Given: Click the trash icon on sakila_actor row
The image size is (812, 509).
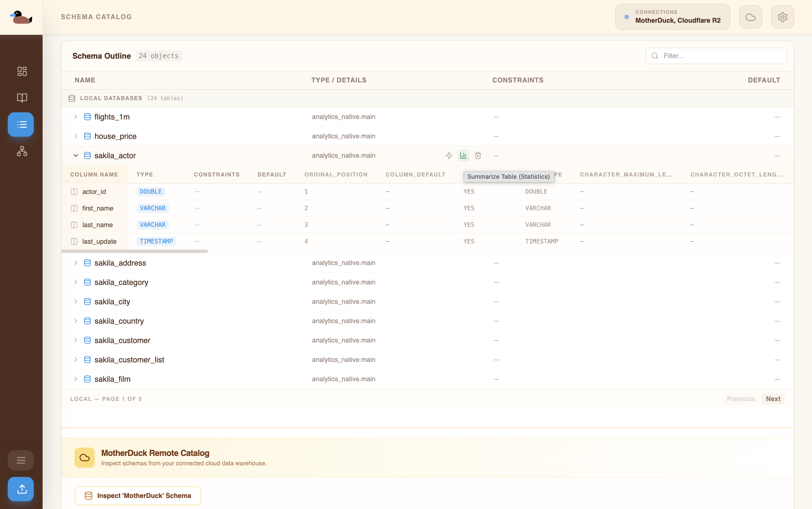Looking at the screenshot, I should click(478, 155).
